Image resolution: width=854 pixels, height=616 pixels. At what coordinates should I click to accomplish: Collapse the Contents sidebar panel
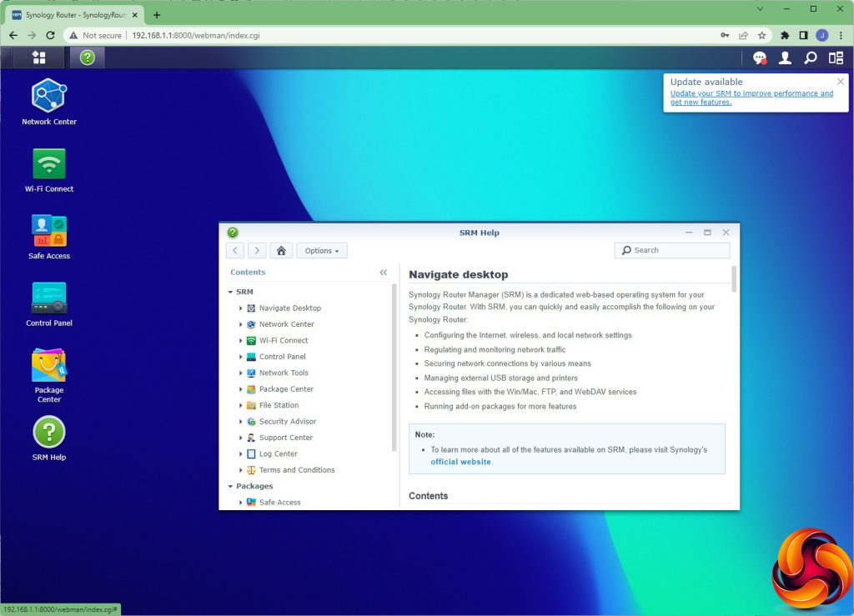(384, 272)
